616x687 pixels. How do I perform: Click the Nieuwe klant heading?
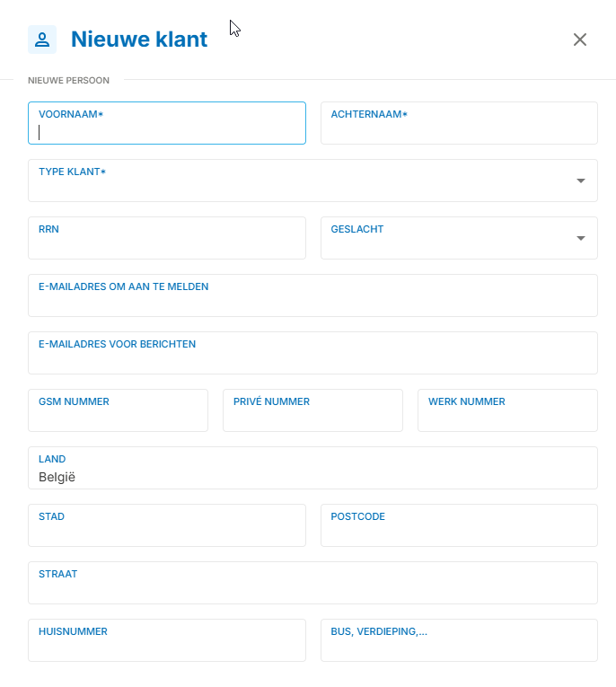point(139,40)
